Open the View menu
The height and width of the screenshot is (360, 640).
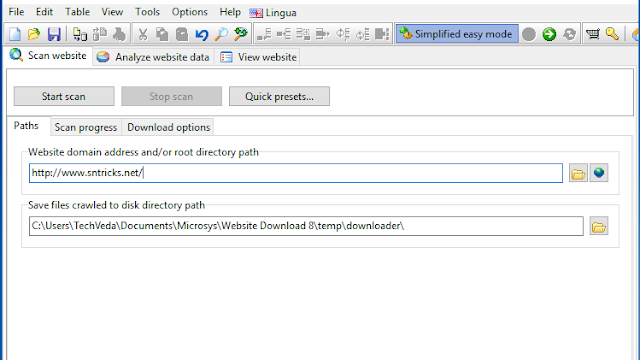click(x=112, y=12)
